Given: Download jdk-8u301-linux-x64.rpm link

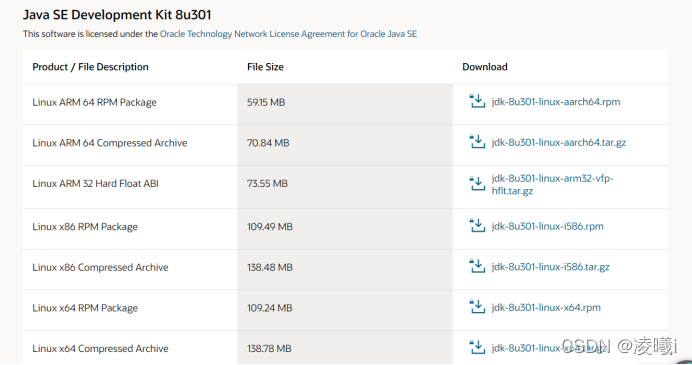Looking at the screenshot, I should click(x=546, y=308).
